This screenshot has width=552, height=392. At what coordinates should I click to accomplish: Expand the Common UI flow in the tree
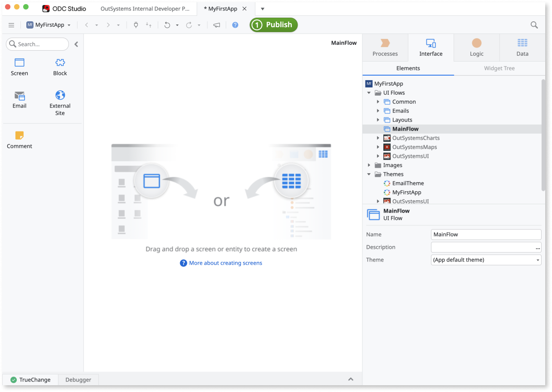[x=379, y=102]
